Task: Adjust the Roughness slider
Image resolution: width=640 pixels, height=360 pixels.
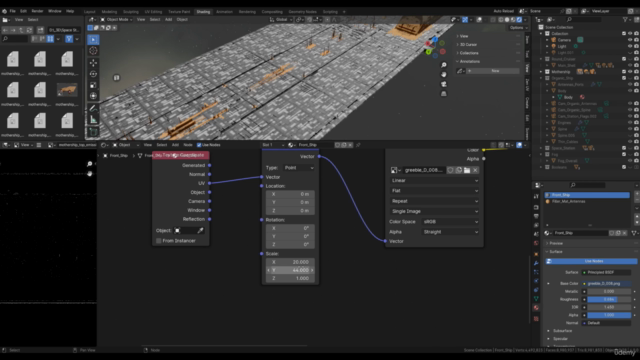Action: click(609, 299)
